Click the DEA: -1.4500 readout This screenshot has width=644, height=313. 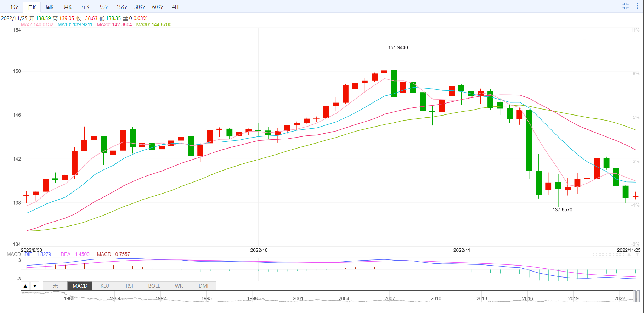75,254
